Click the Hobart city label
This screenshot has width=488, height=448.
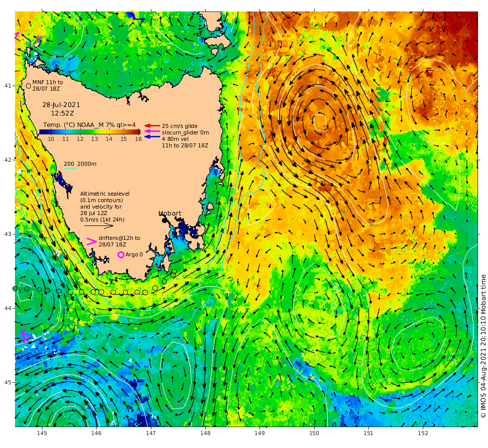[x=170, y=214]
